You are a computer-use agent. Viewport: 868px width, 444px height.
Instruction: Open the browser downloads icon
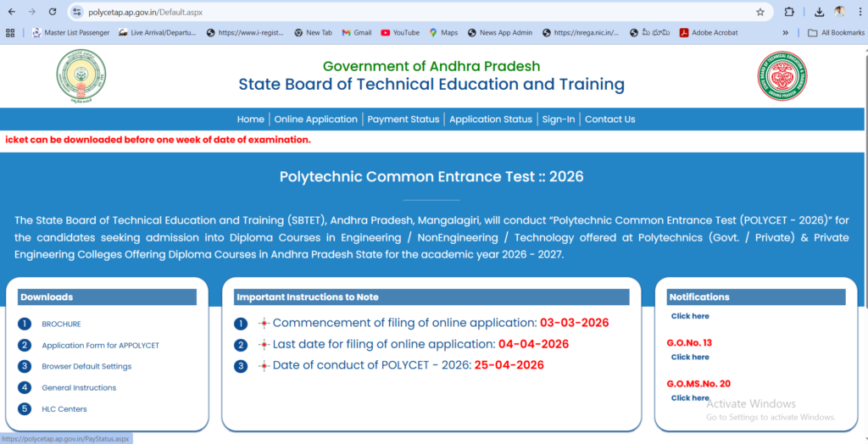(x=819, y=12)
